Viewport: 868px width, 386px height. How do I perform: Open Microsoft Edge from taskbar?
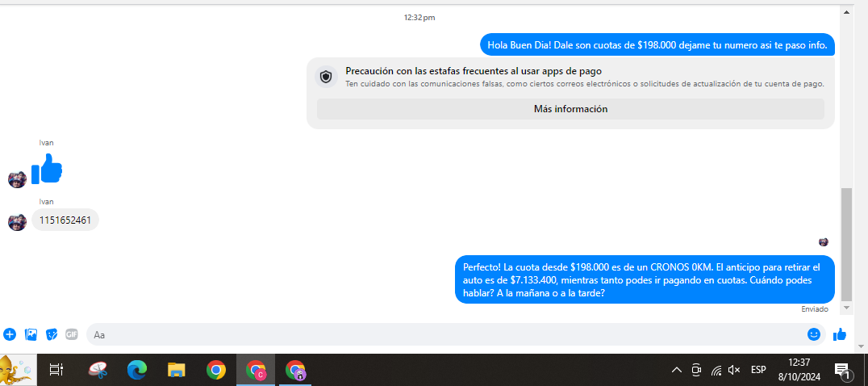pyautogui.click(x=137, y=371)
